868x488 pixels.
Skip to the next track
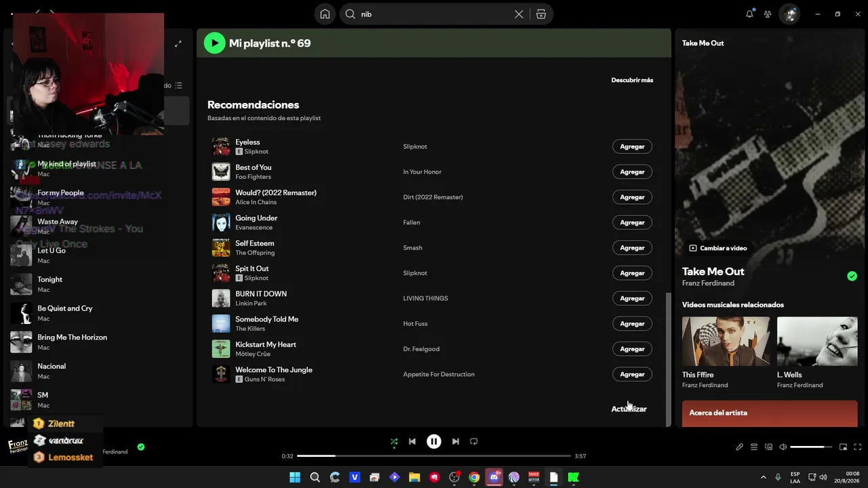pyautogui.click(x=456, y=441)
